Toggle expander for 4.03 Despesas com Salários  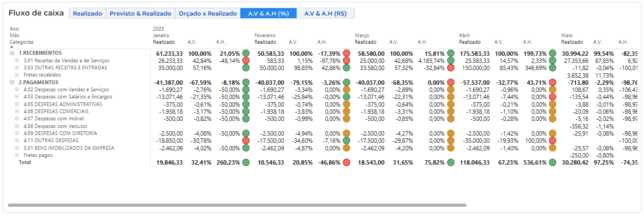pos(17,97)
